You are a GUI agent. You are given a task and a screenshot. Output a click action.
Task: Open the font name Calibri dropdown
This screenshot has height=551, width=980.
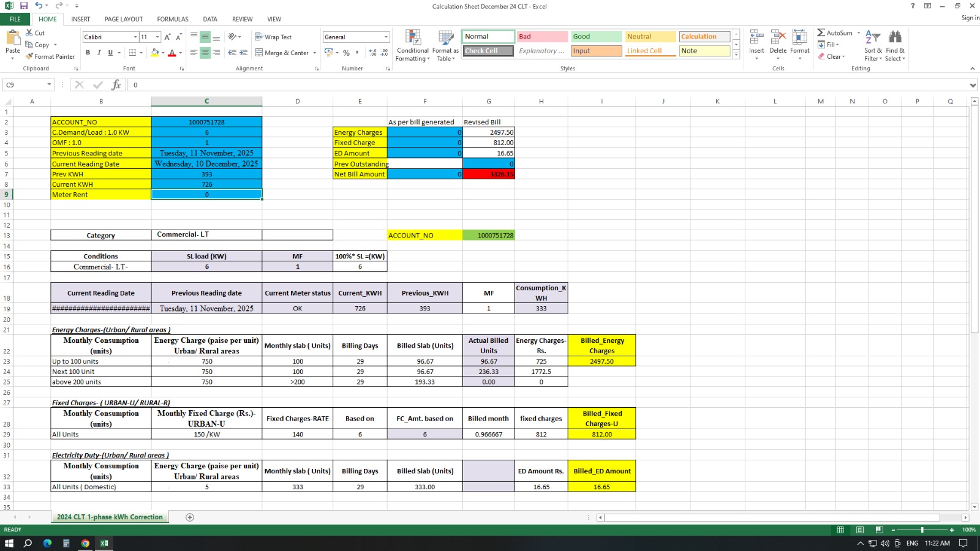135,37
